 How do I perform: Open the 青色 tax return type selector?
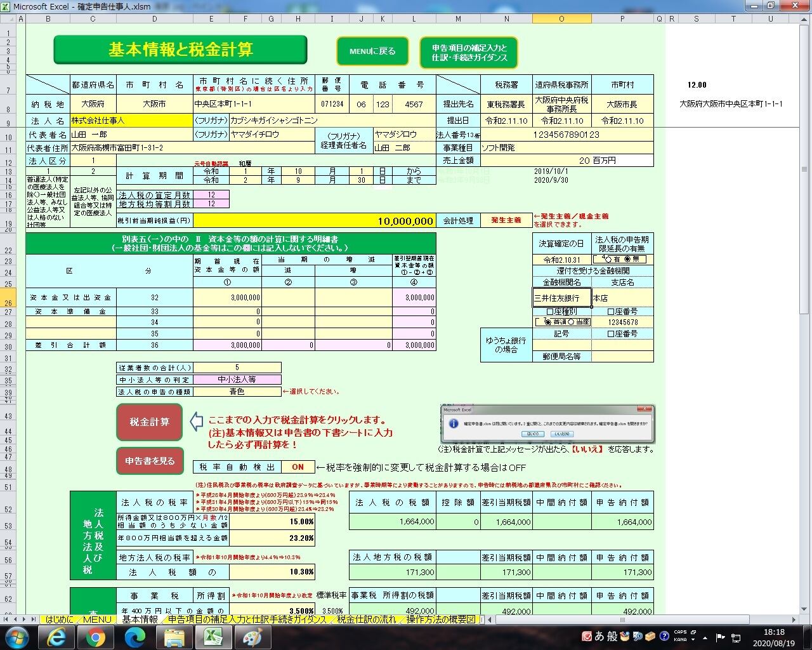coord(237,392)
